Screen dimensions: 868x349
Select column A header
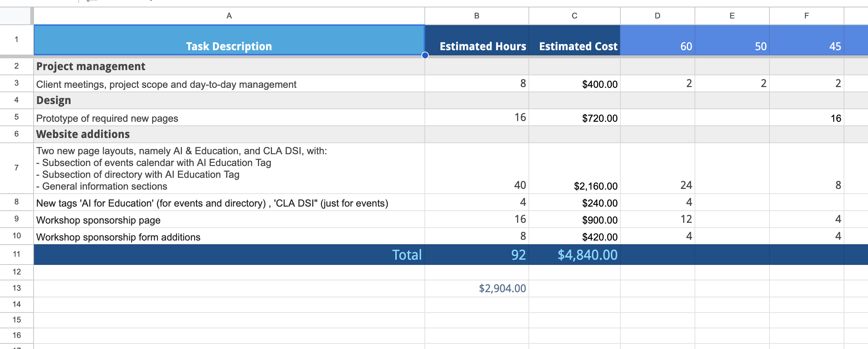pyautogui.click(x=229, y=16)
